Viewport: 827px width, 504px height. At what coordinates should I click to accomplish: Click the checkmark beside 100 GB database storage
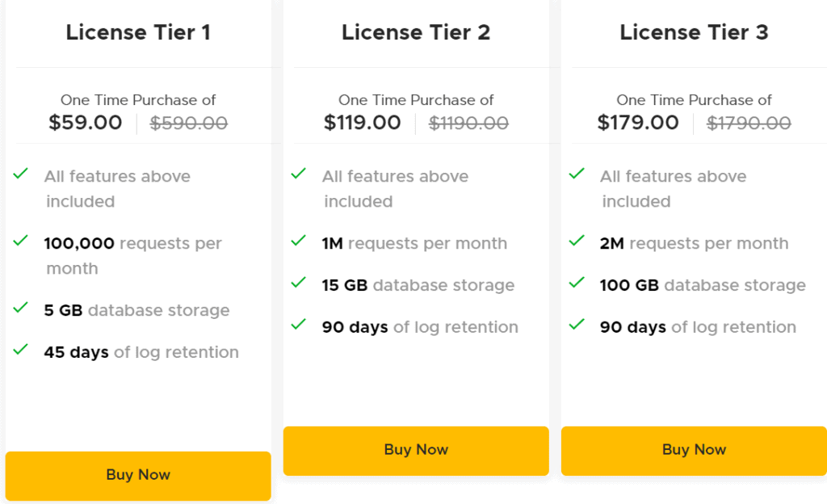pyautogui.click(x=576, y=283)
